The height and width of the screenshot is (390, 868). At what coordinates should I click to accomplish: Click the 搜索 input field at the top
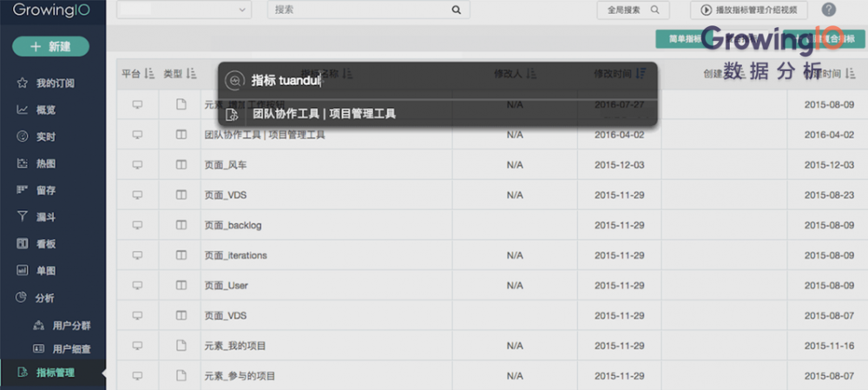(369, 10)
